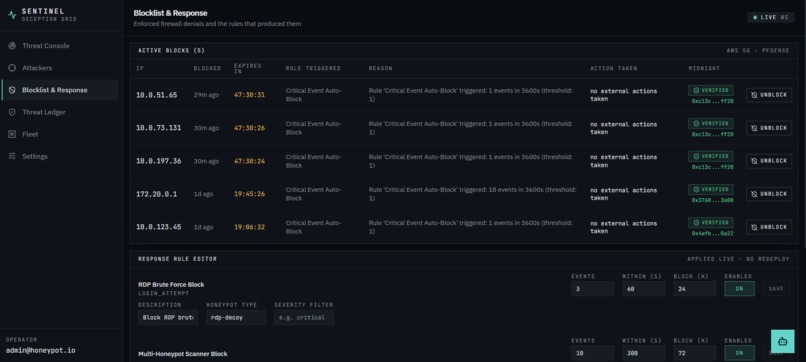Click hash 0x4afb...0a22 under Verified
This screenshot has height=362, width=806.
pos(712,233)
